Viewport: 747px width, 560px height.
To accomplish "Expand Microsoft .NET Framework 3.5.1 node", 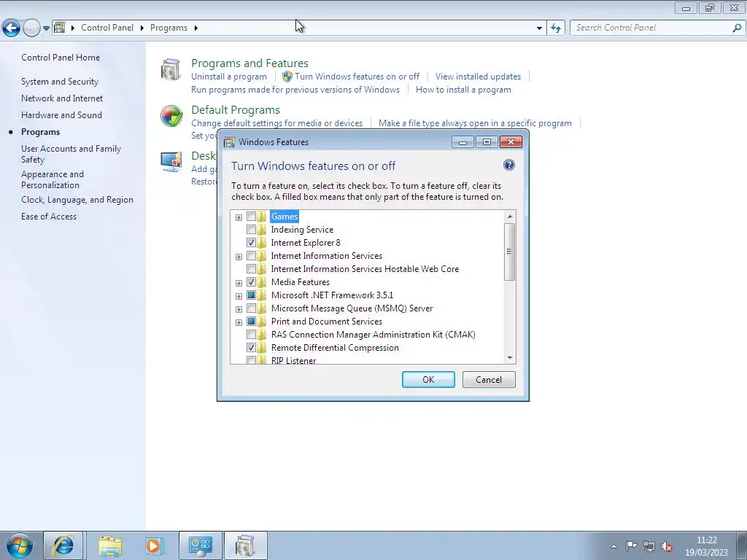I will pyautogui.click(x=239, y=296).
